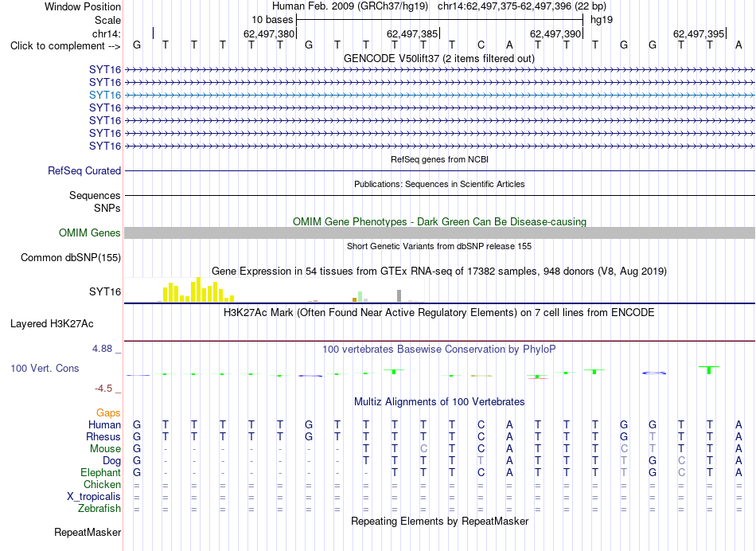Click 'Publications: Sequences in Scientific Articles' title

[x=439, y=184]
